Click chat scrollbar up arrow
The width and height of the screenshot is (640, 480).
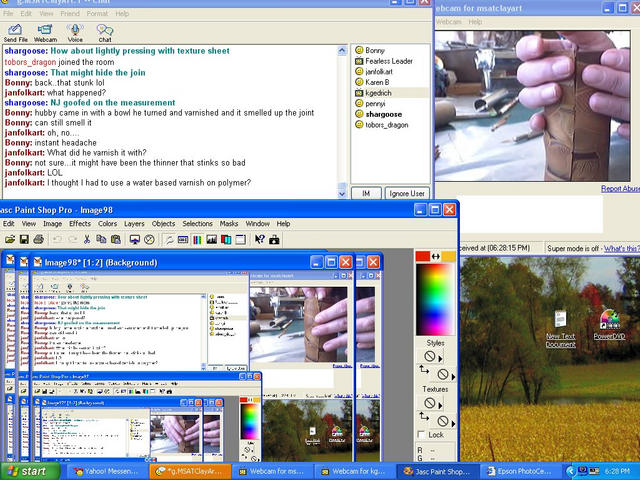coord(342,51)
